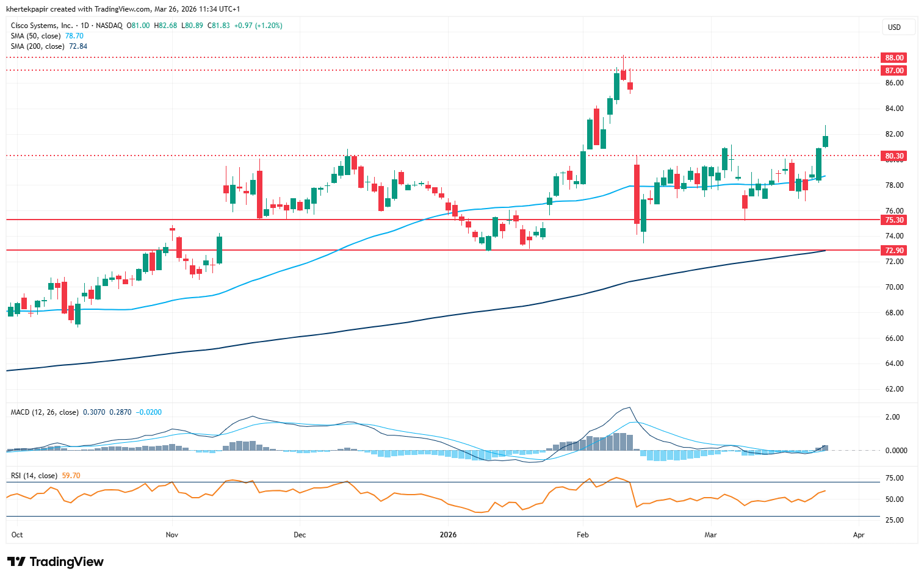Click the 72.90 horizontal line label
This screenshot has width=924, height=580.
[x=894, y=251]
